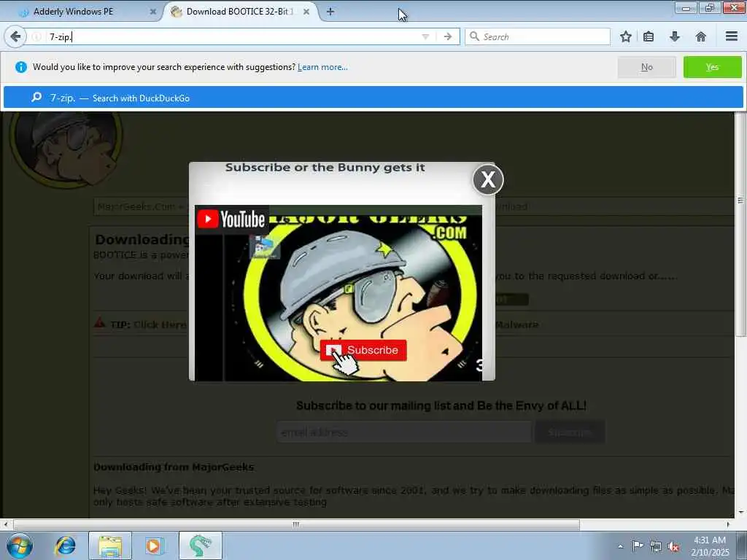Open the Windows Start menu
Screen dimensions: 747x560
(x=20, y=545)
